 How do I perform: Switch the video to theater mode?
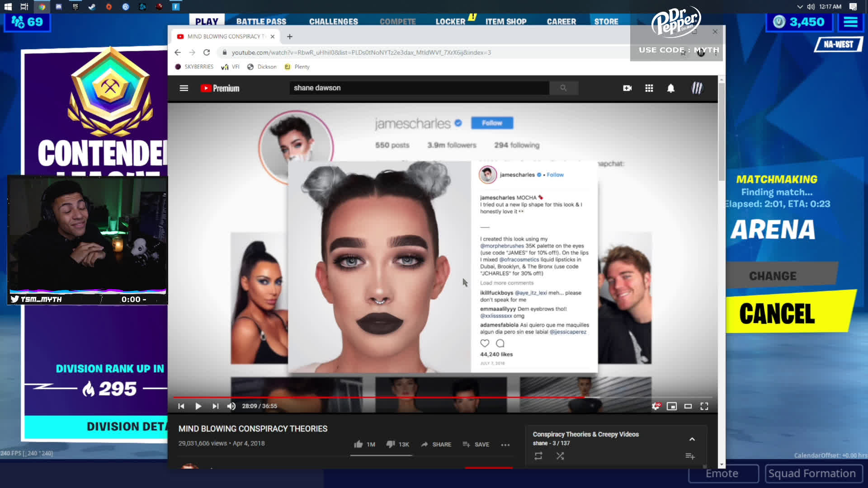point(688,406)
